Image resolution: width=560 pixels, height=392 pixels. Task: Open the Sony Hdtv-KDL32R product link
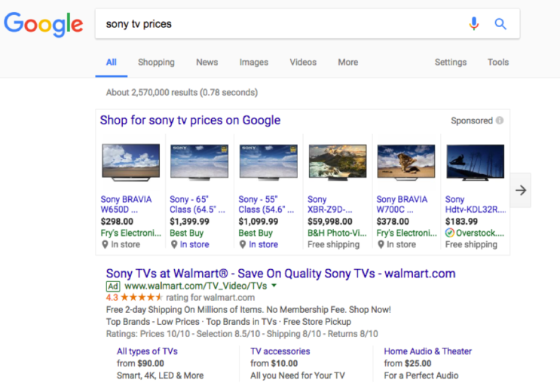tap(476, 204)
